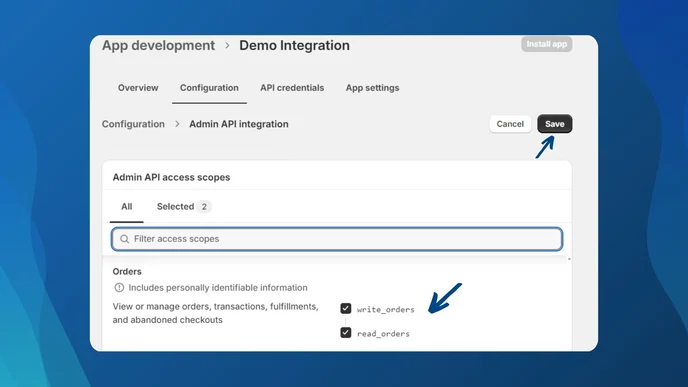The width and height of the screenshot is (688, 387).
Task: Open the Overview tab
Action: (138, 88)
